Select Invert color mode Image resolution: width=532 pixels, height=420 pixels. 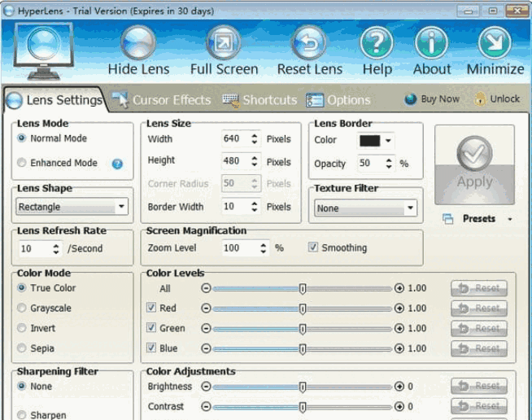[22, 328]
